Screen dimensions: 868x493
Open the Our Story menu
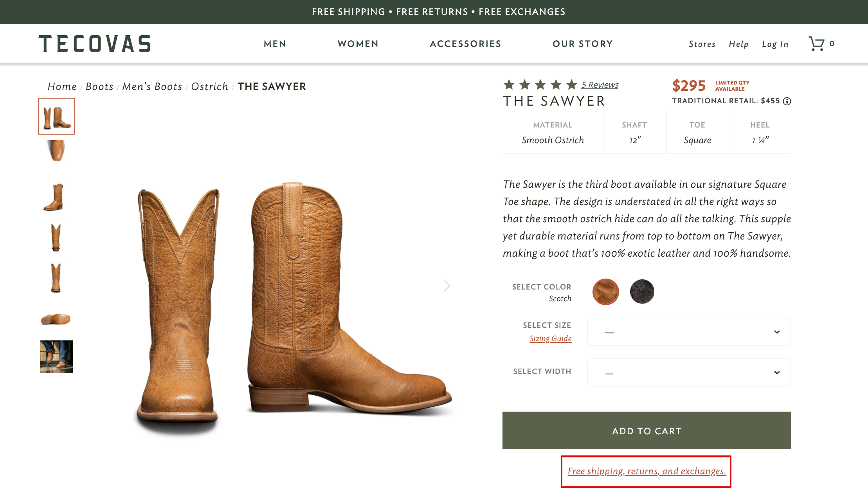pyautogui.click(x=583, y=44)
